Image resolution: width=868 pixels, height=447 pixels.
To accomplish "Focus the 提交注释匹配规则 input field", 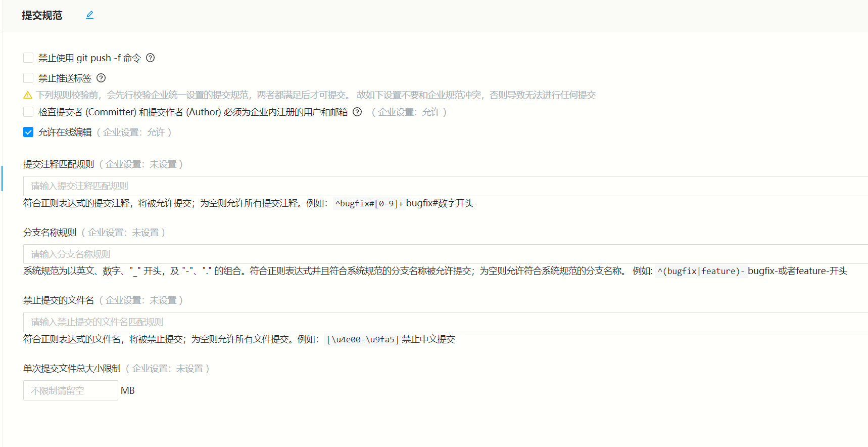I will (x=445, y=186).
